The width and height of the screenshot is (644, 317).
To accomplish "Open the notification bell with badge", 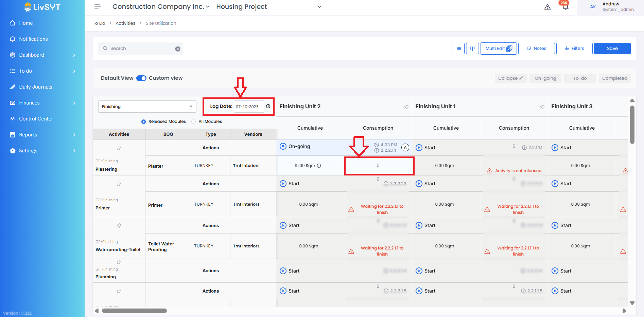I will [565, 7].
